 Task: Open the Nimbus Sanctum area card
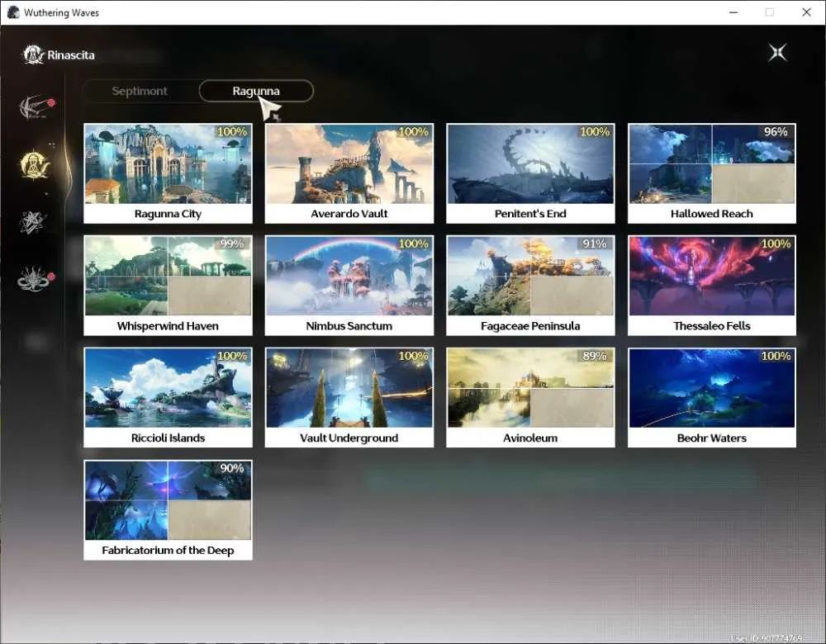[x=349, y=286]
